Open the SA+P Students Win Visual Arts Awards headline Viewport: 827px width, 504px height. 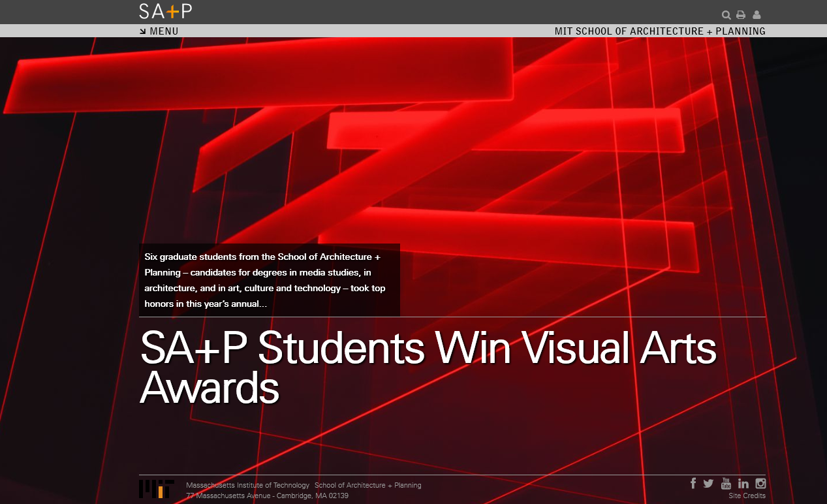[x=428, y=368]
